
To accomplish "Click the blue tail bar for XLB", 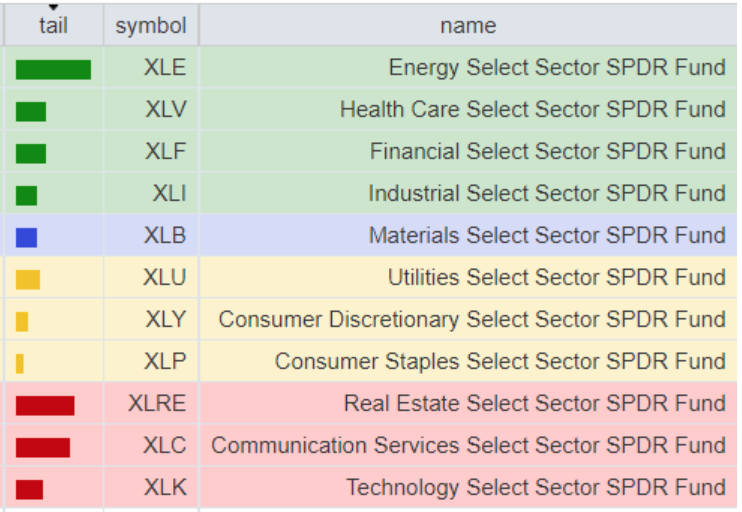I will (27, 237).
